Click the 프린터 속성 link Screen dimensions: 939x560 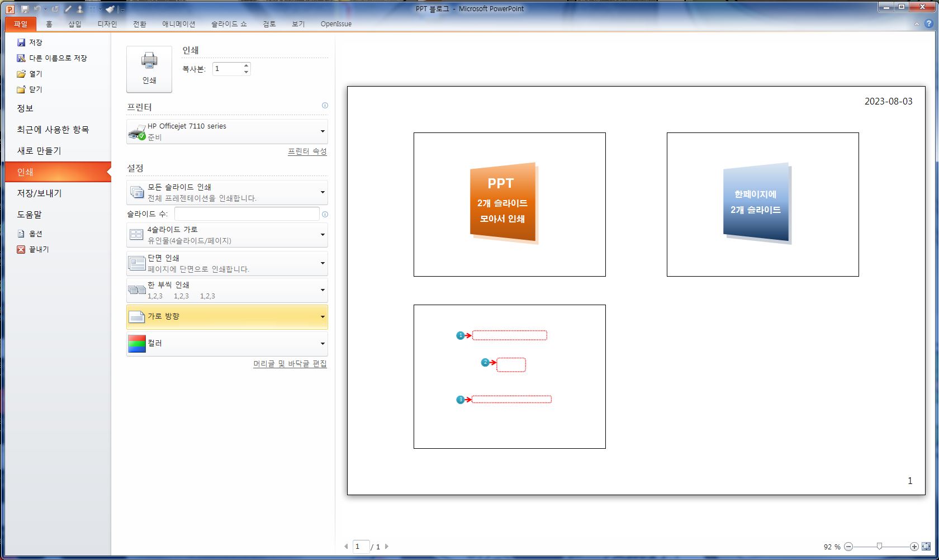307,151
